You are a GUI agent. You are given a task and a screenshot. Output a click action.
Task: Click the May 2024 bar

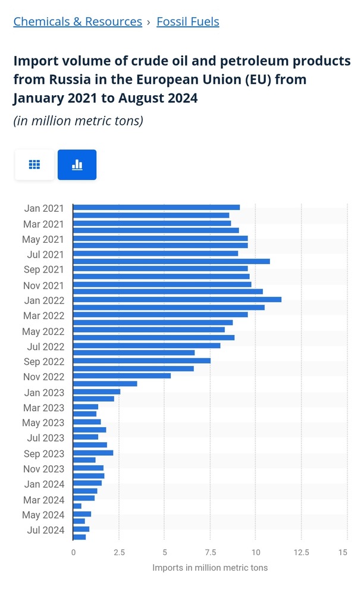pos(82,514)
